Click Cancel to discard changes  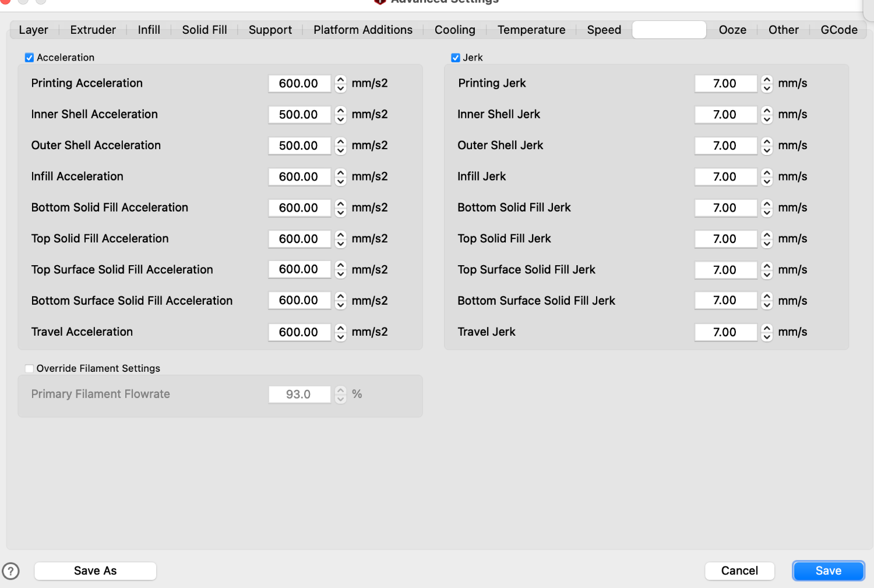click(x=739, y=571)
